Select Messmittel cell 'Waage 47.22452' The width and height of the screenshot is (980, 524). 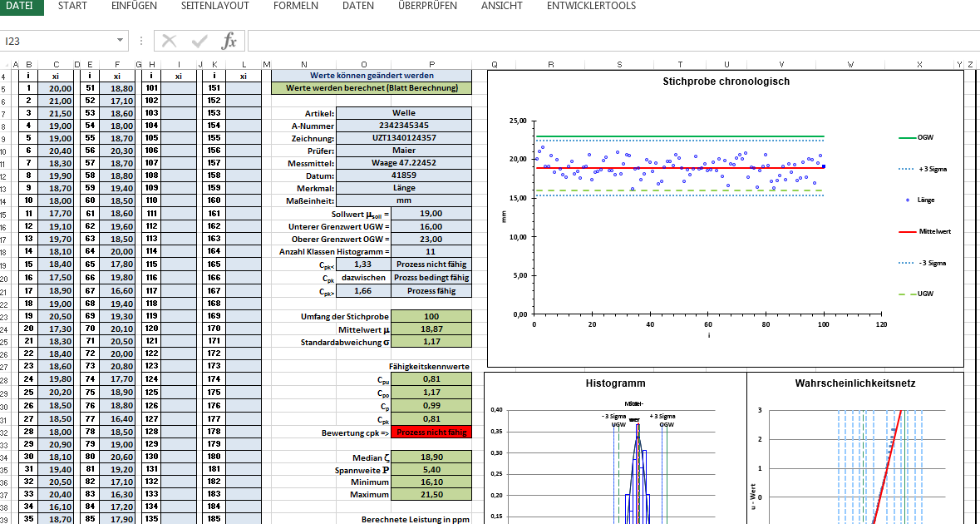pyautogui.click(x=404, y=163)
